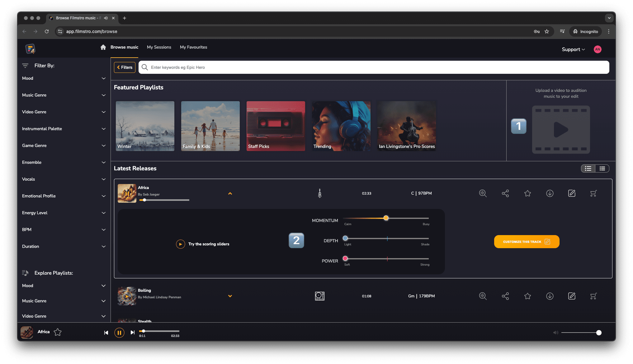Click the home icon in navigation
The height and width of the screenshot is (364, 633).
(103, 47)
